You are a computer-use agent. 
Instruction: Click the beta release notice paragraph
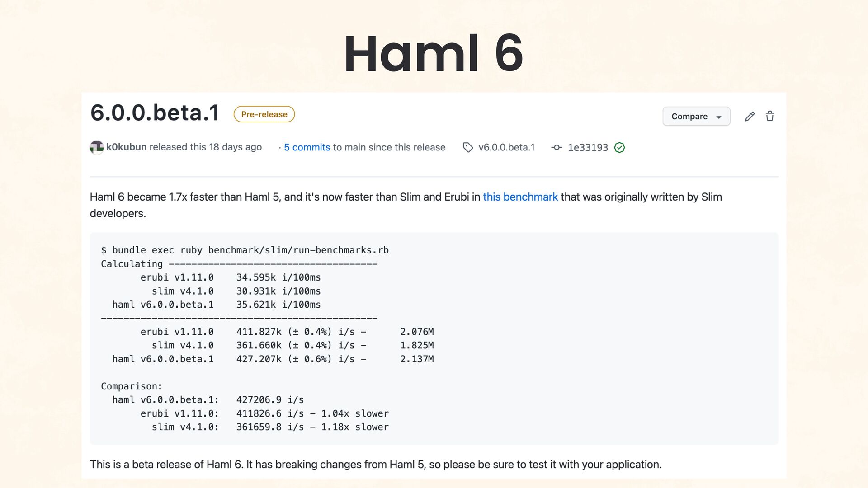tap(376, 465)
